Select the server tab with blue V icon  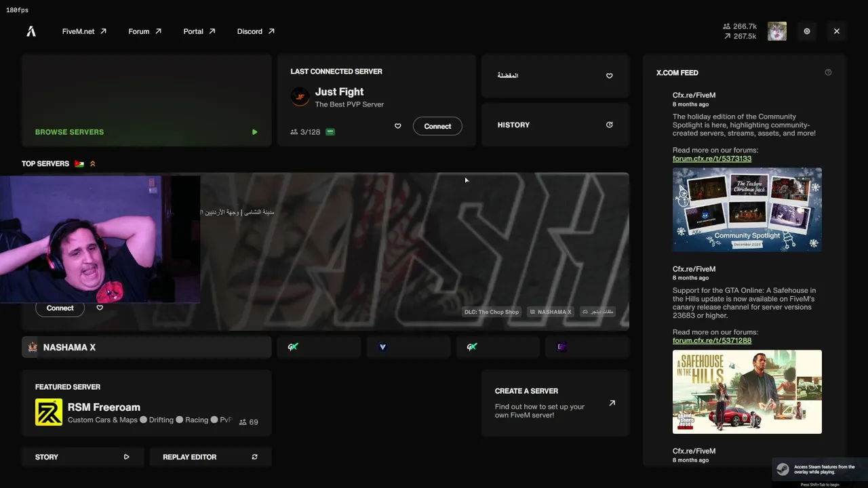pyautogui.click(x=408, y=347)
